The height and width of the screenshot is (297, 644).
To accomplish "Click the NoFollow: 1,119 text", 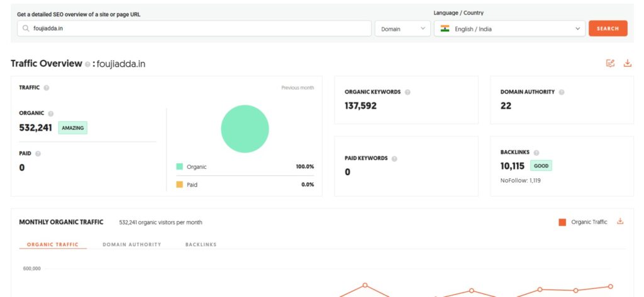I will (x=520, y=180).
